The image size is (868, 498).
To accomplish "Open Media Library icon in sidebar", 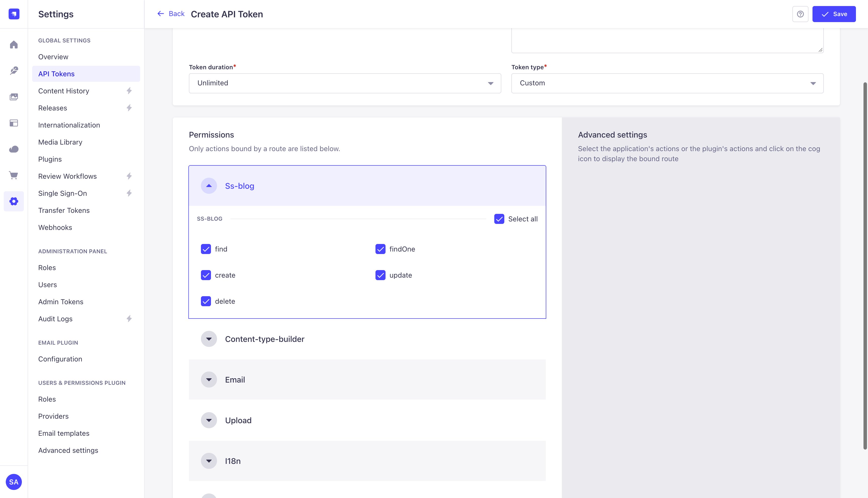I will click(14, 97).
